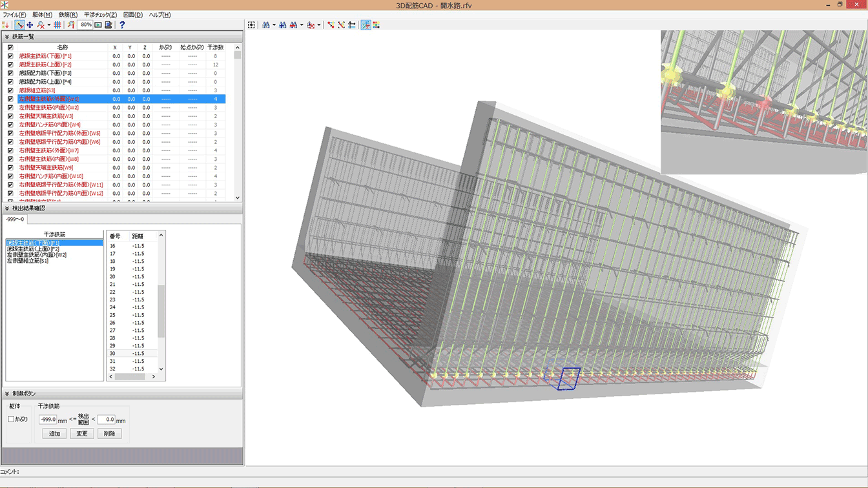Select the four-arrow pan/move tool

click(x=30, y=25)
